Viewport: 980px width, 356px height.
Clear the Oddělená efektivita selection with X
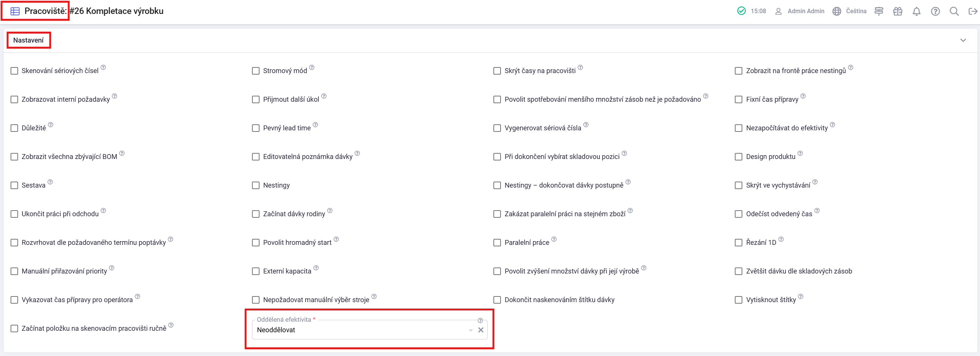tap(481, 330)
